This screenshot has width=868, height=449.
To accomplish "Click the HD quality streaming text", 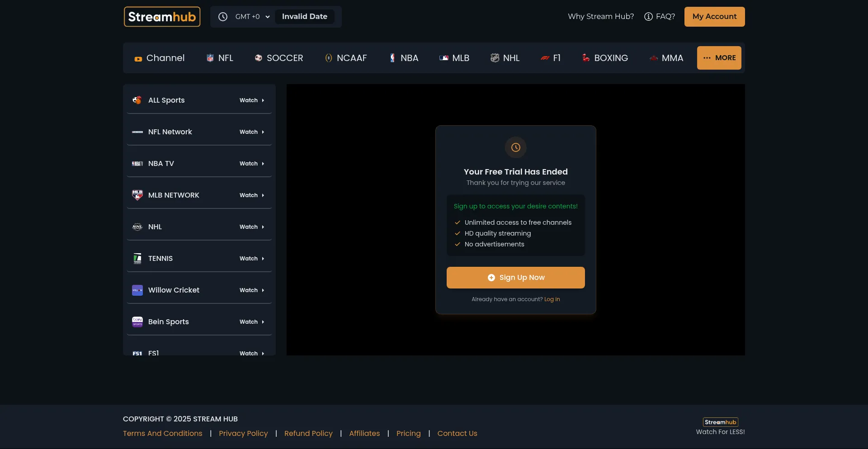I will click(x=498, y=233).
